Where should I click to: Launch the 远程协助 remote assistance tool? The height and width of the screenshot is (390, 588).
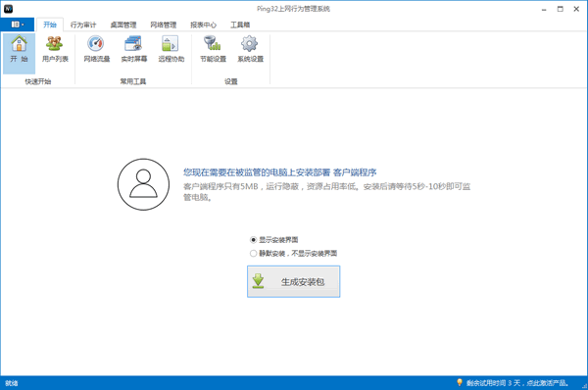pos(171,49)
